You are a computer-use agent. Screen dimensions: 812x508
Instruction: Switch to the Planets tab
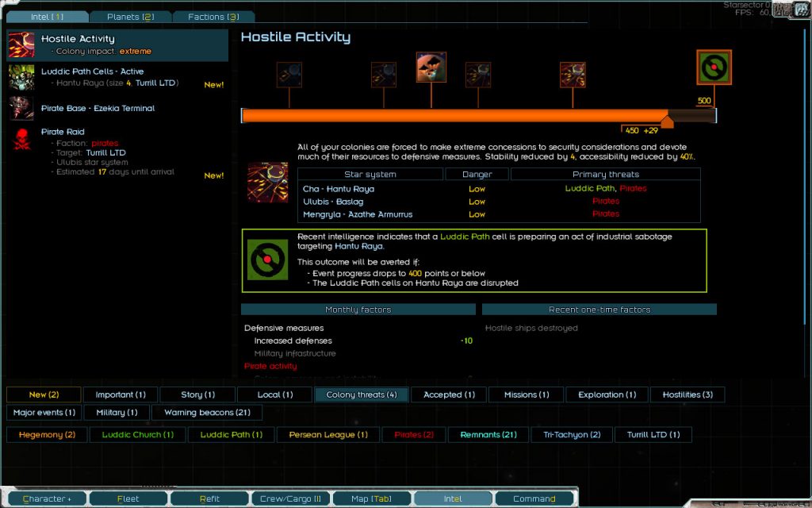130,17
